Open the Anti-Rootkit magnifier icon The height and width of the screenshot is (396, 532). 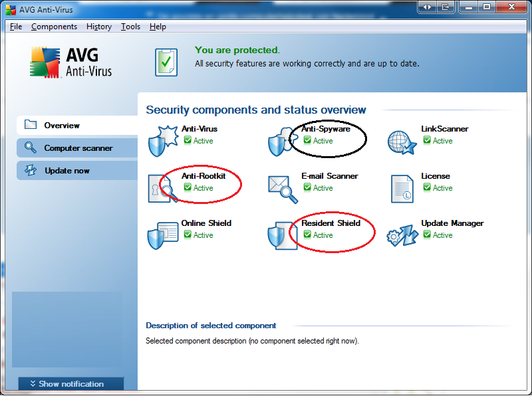tap(163, 189)
